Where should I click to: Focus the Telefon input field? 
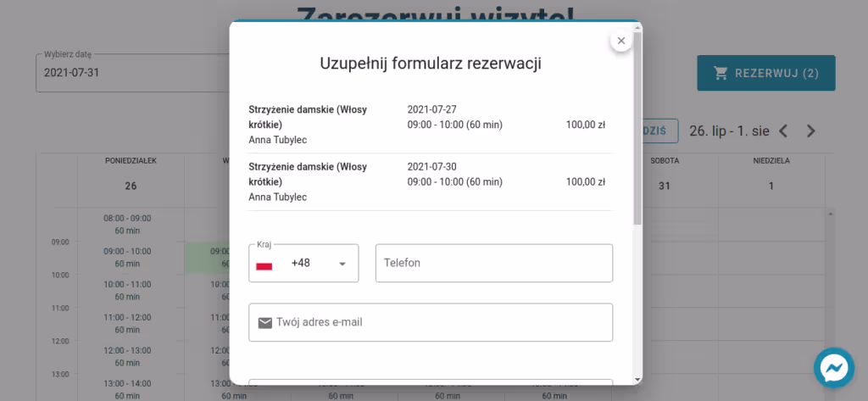coord(493,263)
